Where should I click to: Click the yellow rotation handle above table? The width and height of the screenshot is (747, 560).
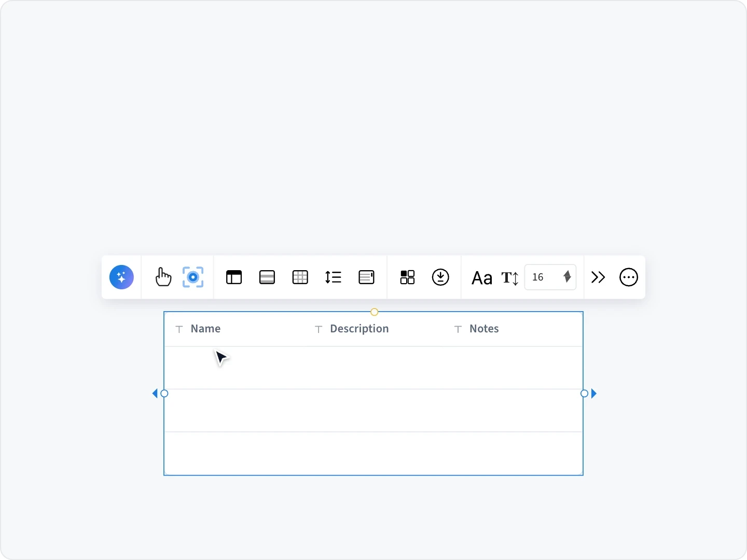tap(374, 312)
